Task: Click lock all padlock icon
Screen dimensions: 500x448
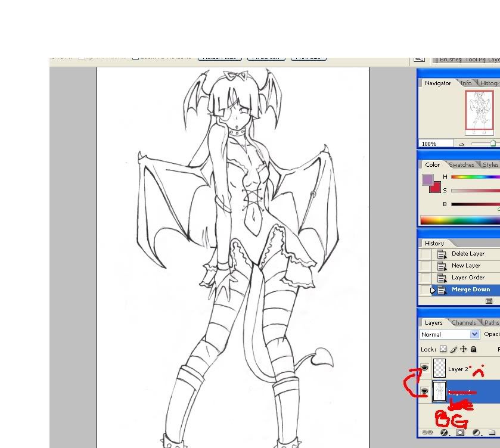Action: (474, 349)
